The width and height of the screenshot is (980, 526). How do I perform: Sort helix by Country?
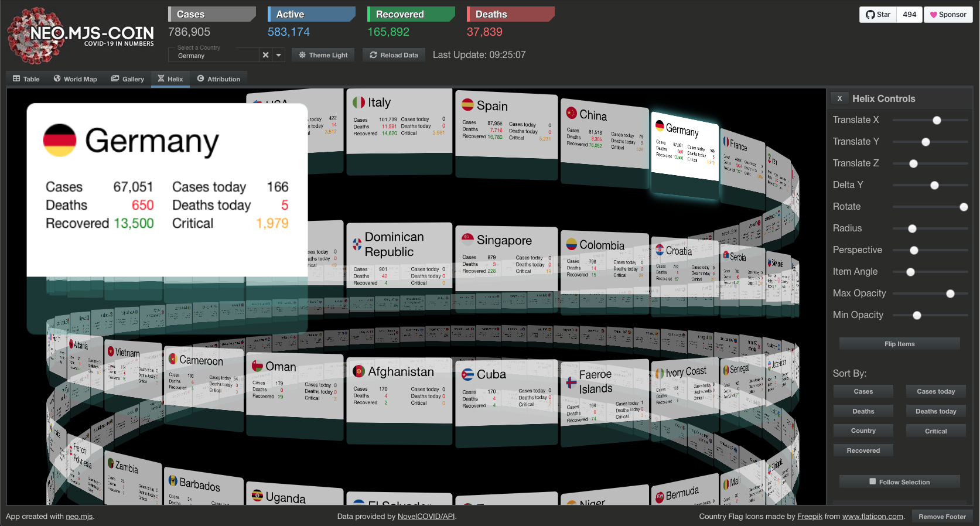pyautogui.click(x=863, y=431)
